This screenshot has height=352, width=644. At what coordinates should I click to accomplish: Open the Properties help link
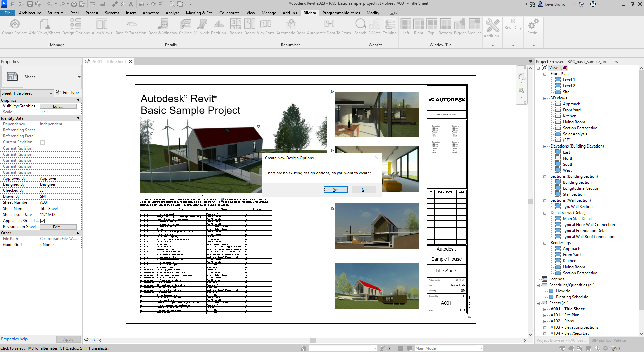point(14,339)
